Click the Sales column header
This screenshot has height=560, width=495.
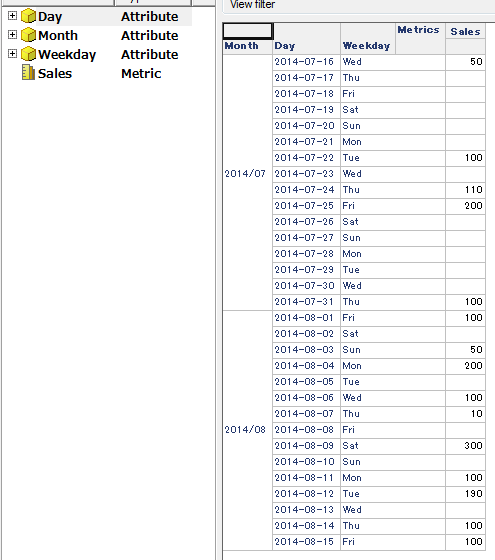pyautogui.click(x=465, y=31)
